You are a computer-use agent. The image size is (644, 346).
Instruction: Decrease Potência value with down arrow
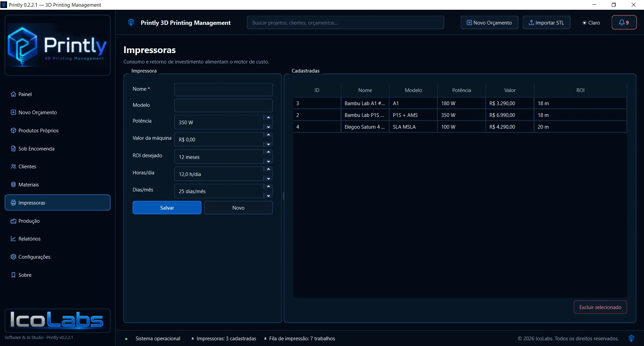pyautogui.click(x=268, y=127)
